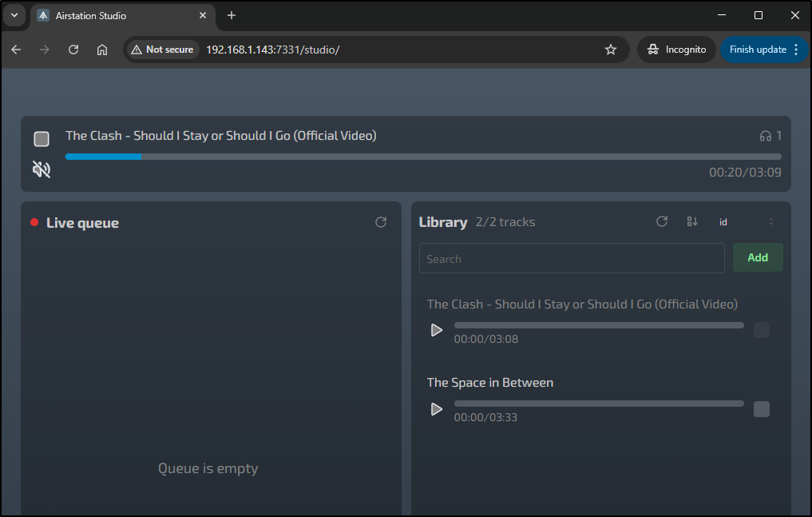Close the Airstation Studio tab
This screenshot has height=517, width=812.
(203, 15)
